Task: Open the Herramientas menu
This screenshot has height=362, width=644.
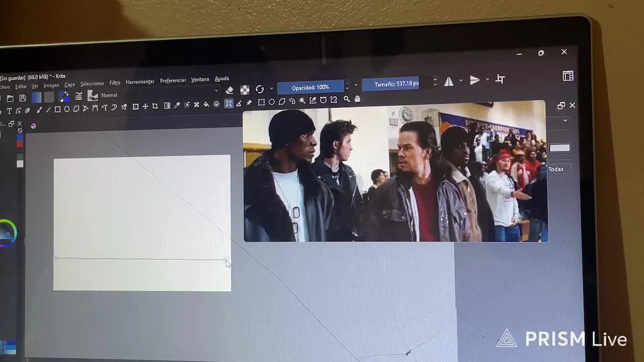Action: pyautogui.click(x=140, y=81)
